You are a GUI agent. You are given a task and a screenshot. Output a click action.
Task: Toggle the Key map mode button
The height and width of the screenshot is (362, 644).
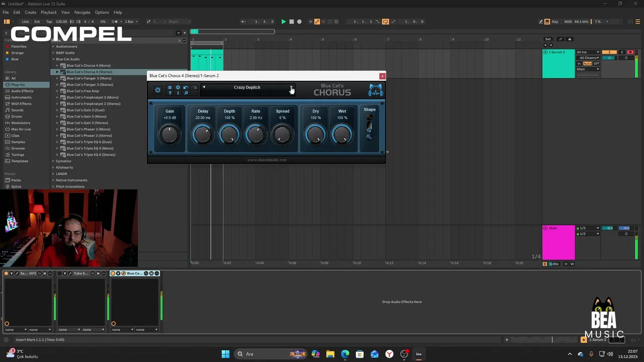click(555, 22)
